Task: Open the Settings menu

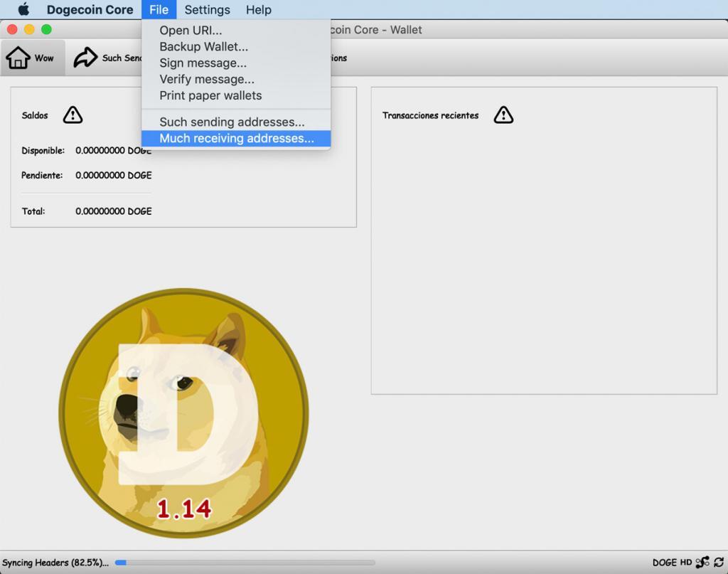Action: pos(207,9)
